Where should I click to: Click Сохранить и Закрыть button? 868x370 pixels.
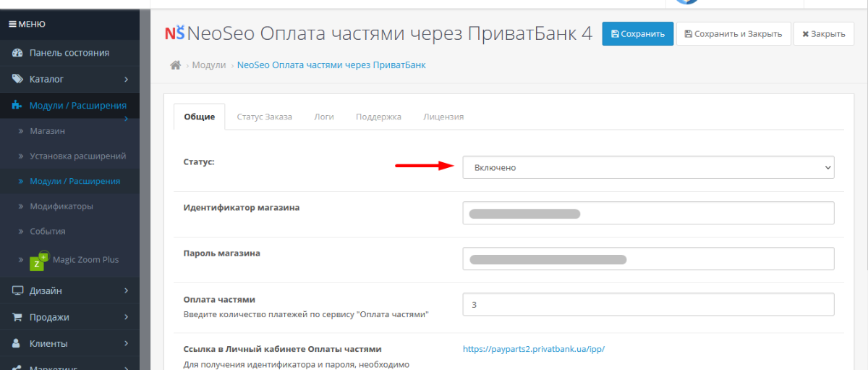pyautogui.click(x=733, y=34)
